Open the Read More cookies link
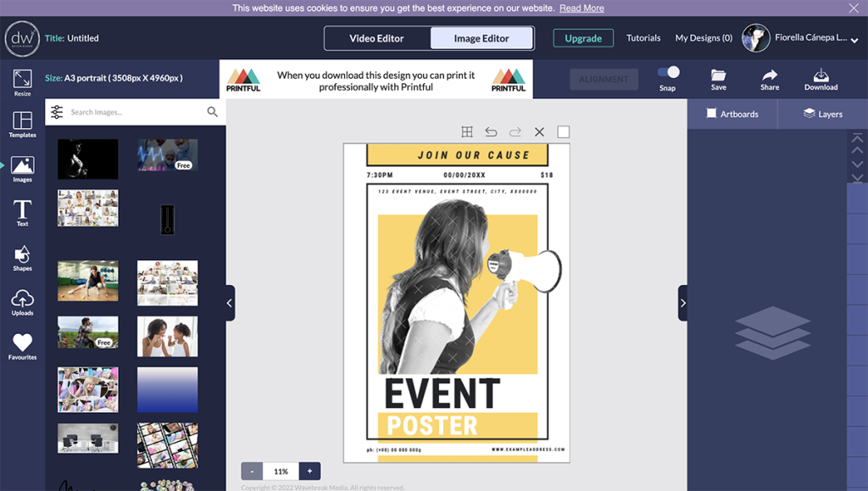 (x=581, y=8)
